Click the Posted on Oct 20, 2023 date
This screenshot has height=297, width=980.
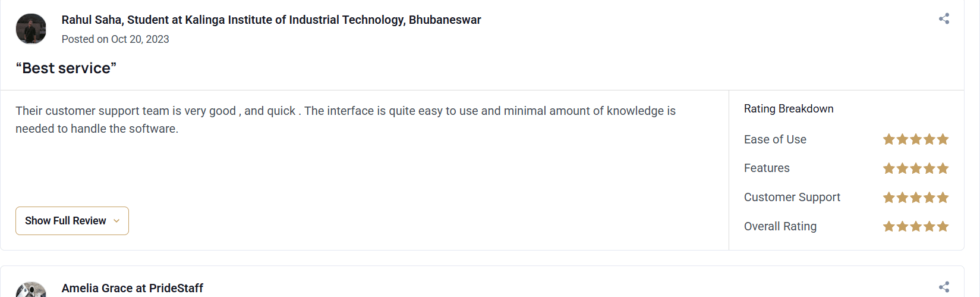(115, 39)
